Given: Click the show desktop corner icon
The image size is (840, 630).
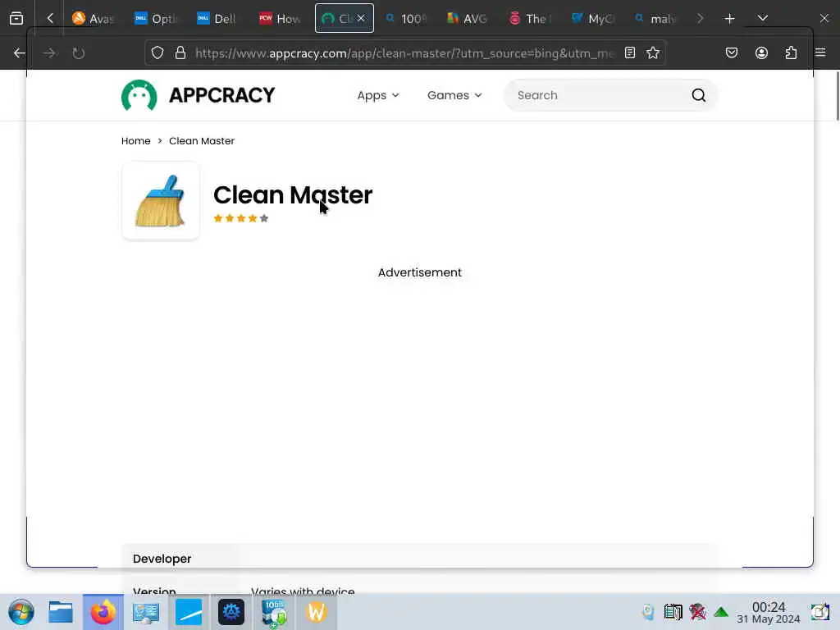Looking at the screenshot, I should pyautogui.click(x=820, y=612).
